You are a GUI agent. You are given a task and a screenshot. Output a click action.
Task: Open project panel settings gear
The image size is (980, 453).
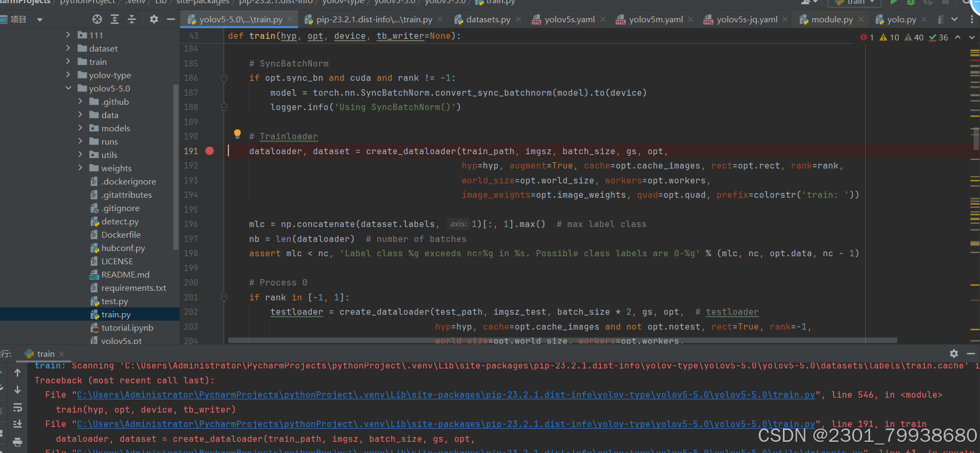[154, 20]
